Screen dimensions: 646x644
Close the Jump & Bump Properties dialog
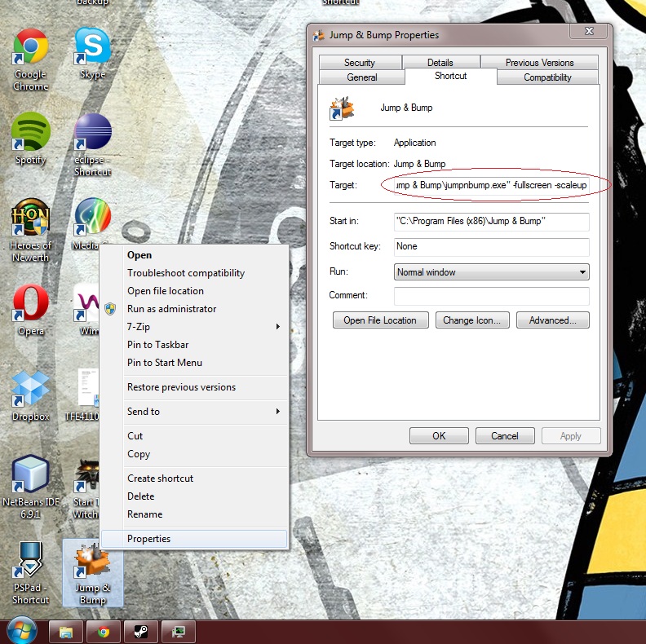(589, 31)
